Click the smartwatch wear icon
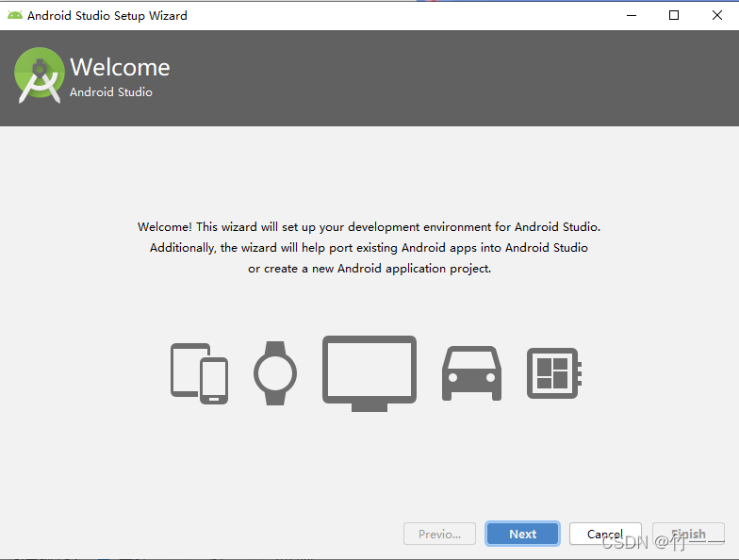Image resolution: width=739 pixels, height=560 pixels. (x=275, y=373)
